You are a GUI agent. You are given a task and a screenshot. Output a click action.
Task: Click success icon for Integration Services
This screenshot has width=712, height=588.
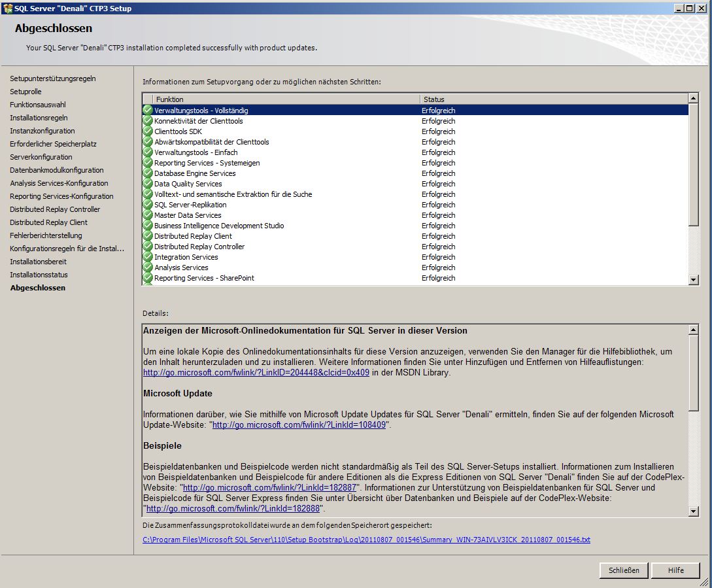(x=148, y=256)
